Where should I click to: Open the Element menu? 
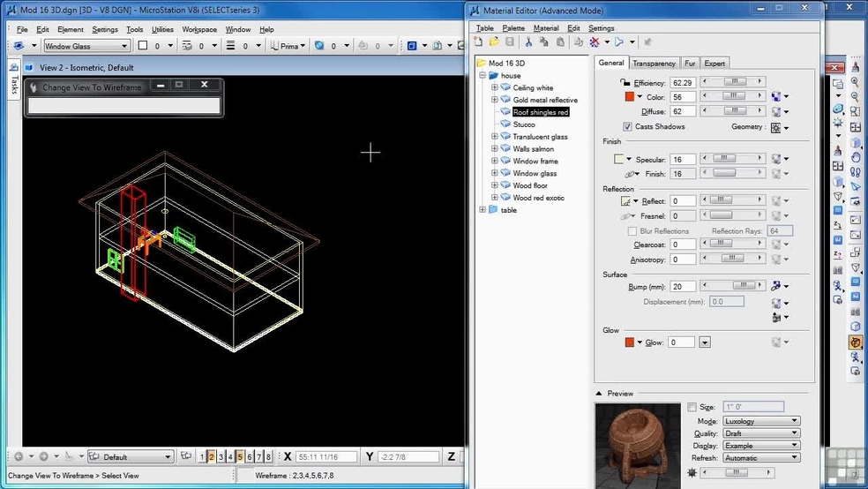(71, 29)
